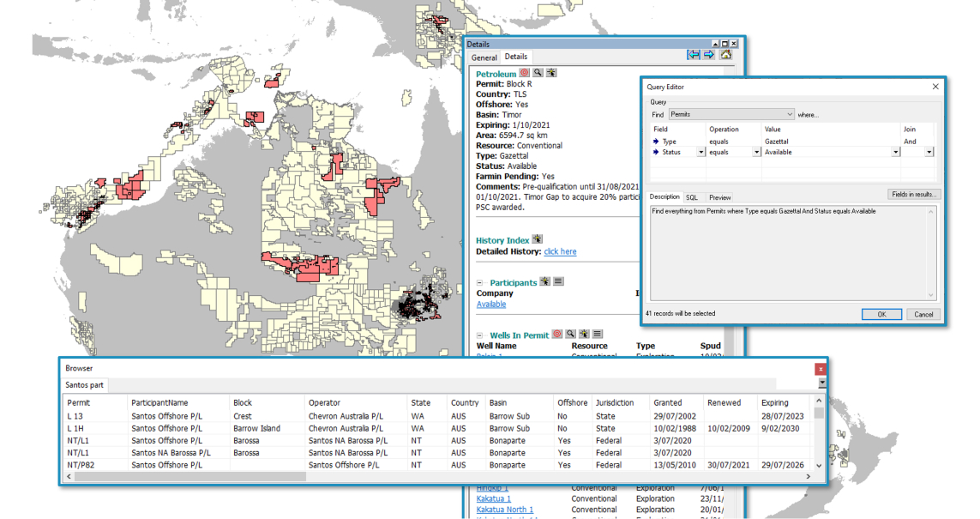The width and height of the screenshot is (980, 519).
Task: Click the back arrow in Details window
Action: 694,55
